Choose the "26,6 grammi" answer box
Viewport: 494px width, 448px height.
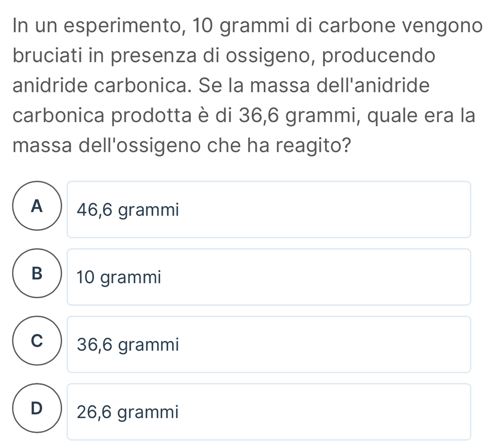(x=269, y=411)
